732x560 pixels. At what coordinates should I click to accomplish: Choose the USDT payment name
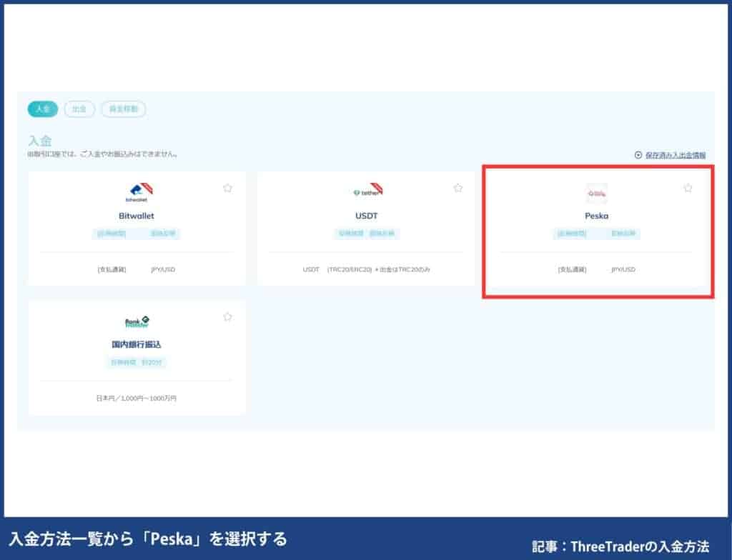[x=367, y=216]
